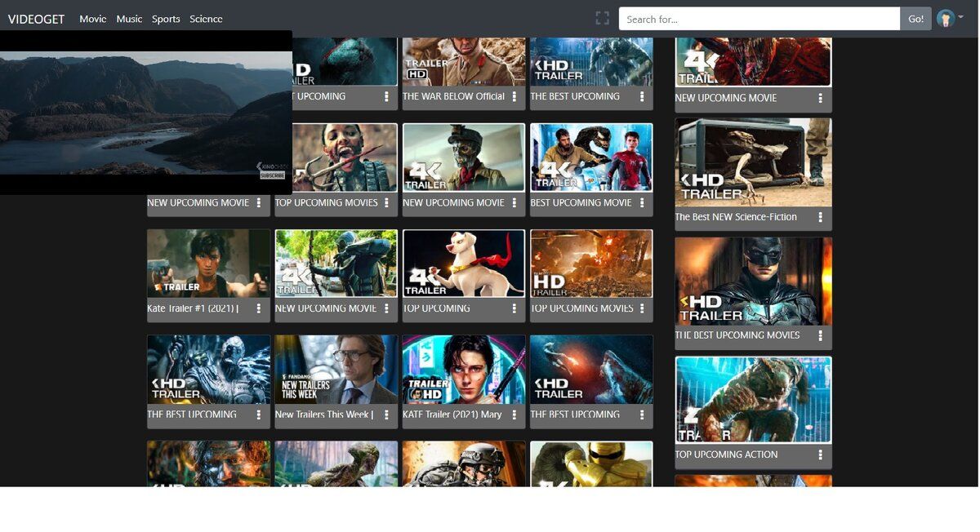
Task: Focus the Search for... input field
Action: tap(759, 19)
